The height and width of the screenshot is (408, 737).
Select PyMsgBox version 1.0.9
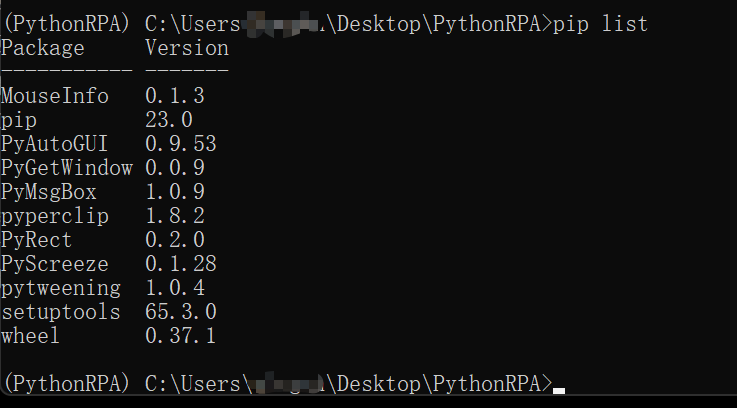[175, 192]
